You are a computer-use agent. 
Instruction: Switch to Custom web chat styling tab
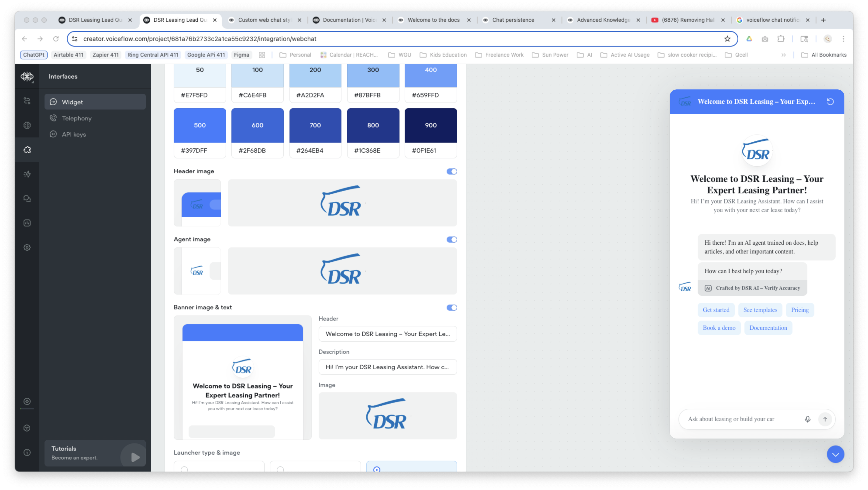pos(265,20)
